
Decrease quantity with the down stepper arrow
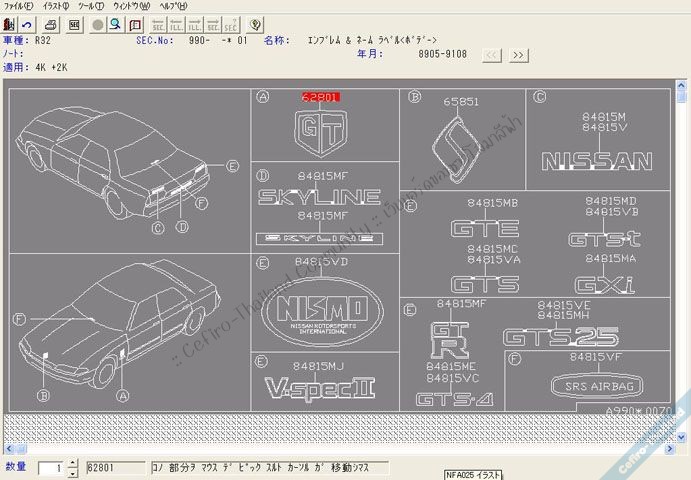(72, 472)
